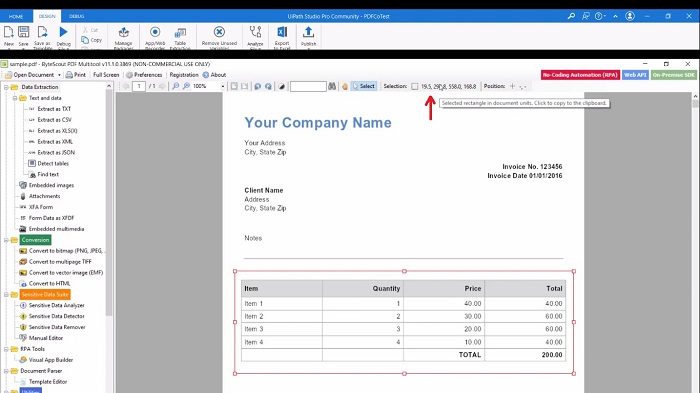Click the Remove Unused Variables icon

[x=219, y=32]
